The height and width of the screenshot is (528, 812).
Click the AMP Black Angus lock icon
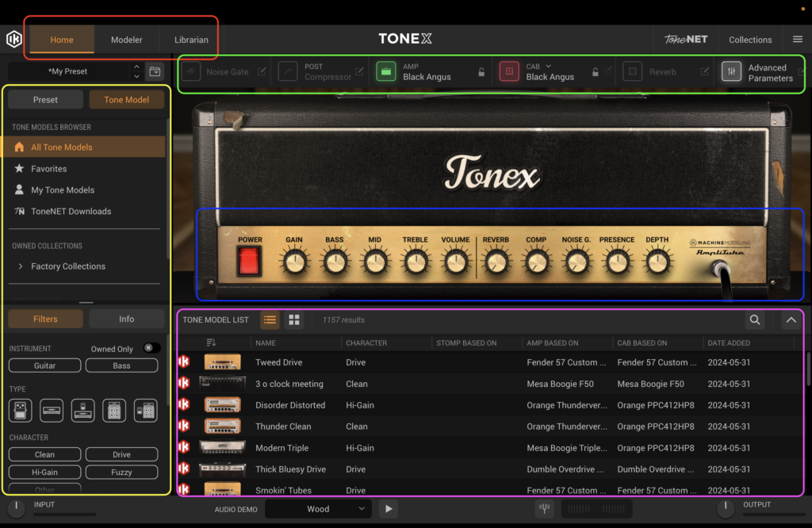[x=481, y=72]
